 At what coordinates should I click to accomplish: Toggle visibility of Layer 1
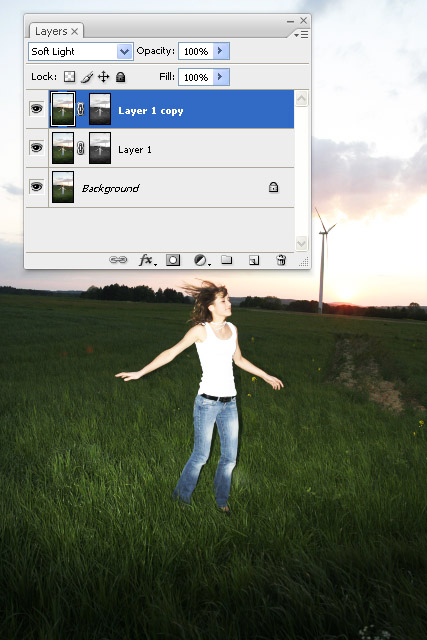point(37,147)
